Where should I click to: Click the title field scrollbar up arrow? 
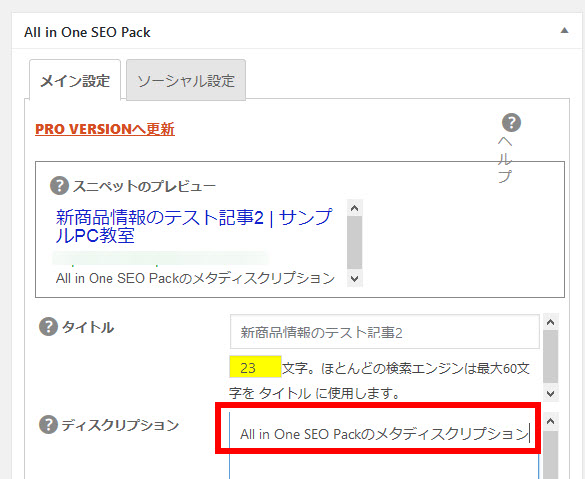click(551, 322)
